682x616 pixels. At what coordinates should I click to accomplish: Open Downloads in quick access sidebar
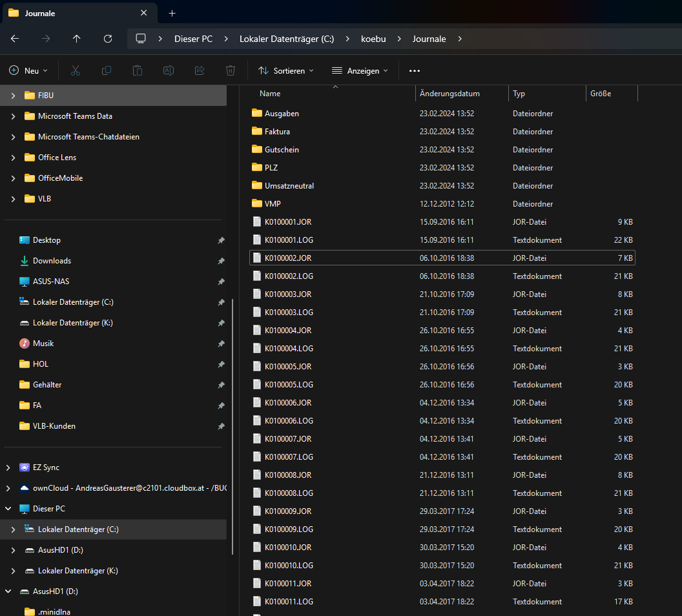click(52, 261)
